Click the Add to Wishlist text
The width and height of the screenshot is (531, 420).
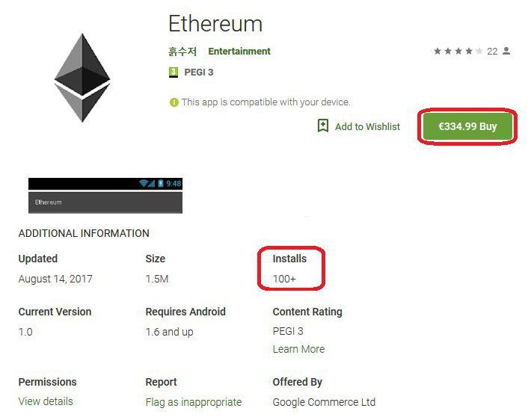click(x=367, y=126)
